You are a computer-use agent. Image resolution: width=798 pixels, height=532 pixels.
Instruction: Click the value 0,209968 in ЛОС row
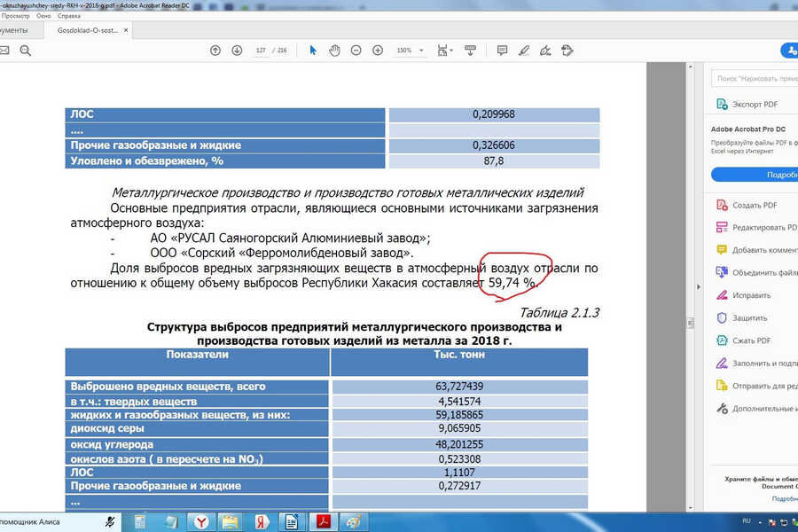(x=494, y=114)
